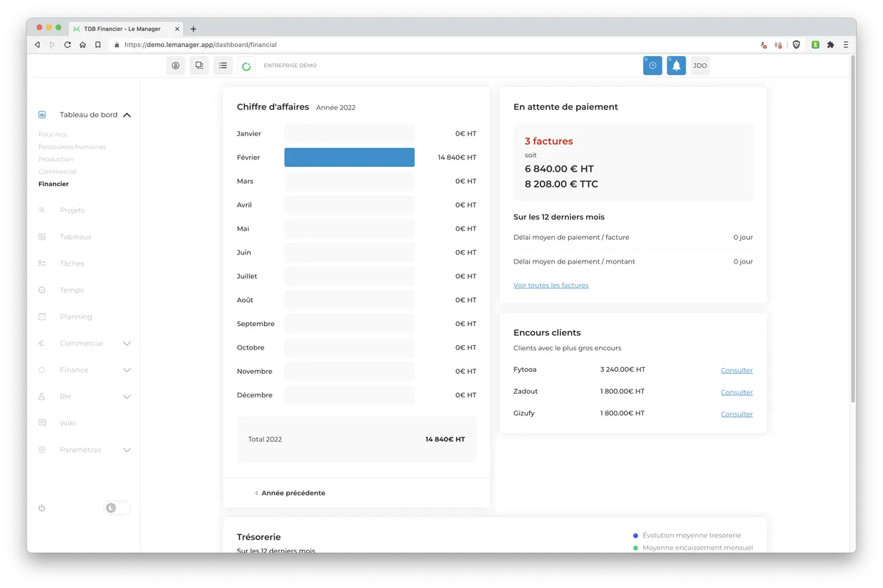883x588 pixels.
Task: Click the browser back arrow
Action: tap(38, 45)
